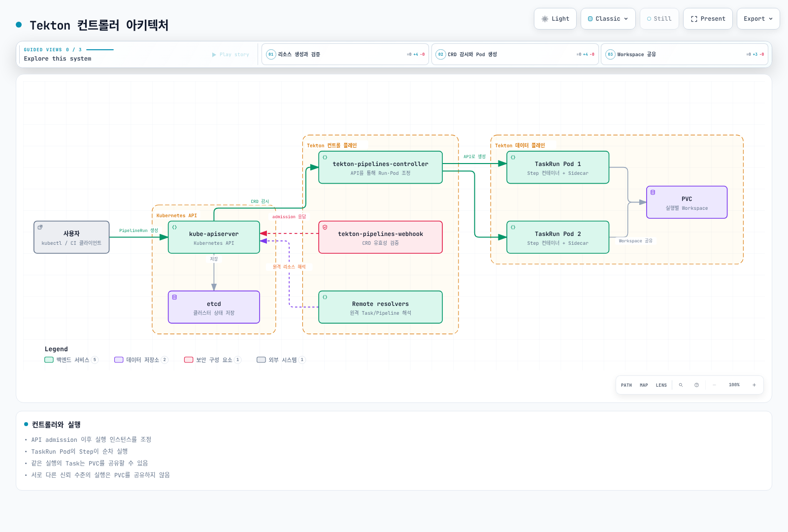This screenshot has height=532, width=788.
Task: Toggle the Still animation button
Action: [659, 19]
